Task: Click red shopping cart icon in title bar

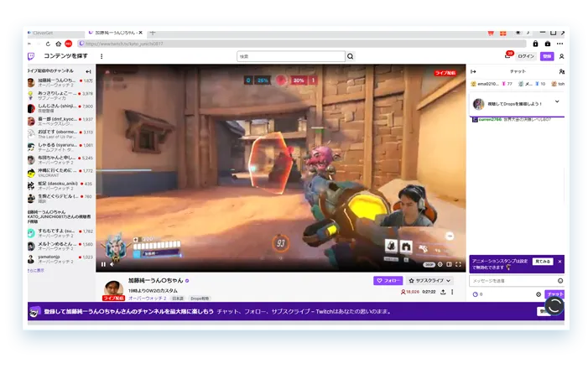Action: (x=491, y=33)
